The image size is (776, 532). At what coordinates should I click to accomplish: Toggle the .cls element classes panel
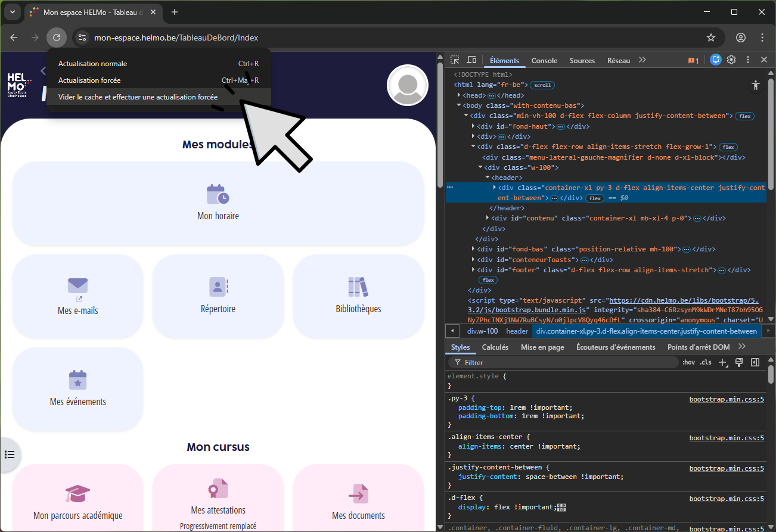pos(706,362)
